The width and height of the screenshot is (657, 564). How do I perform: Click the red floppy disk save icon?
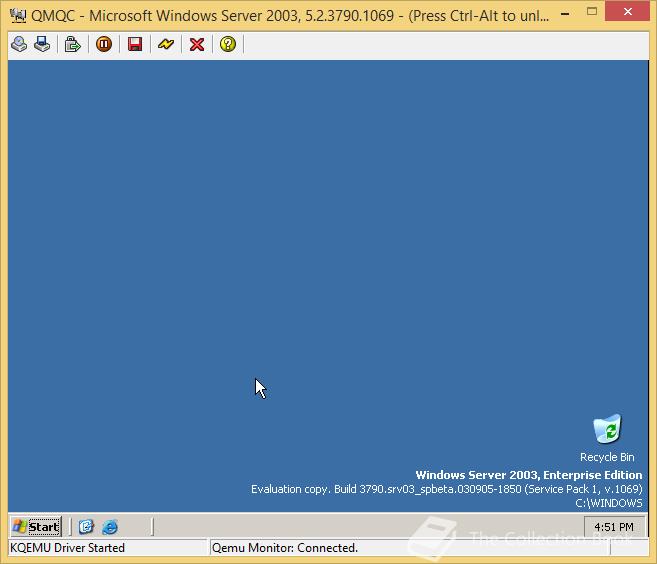135,44
